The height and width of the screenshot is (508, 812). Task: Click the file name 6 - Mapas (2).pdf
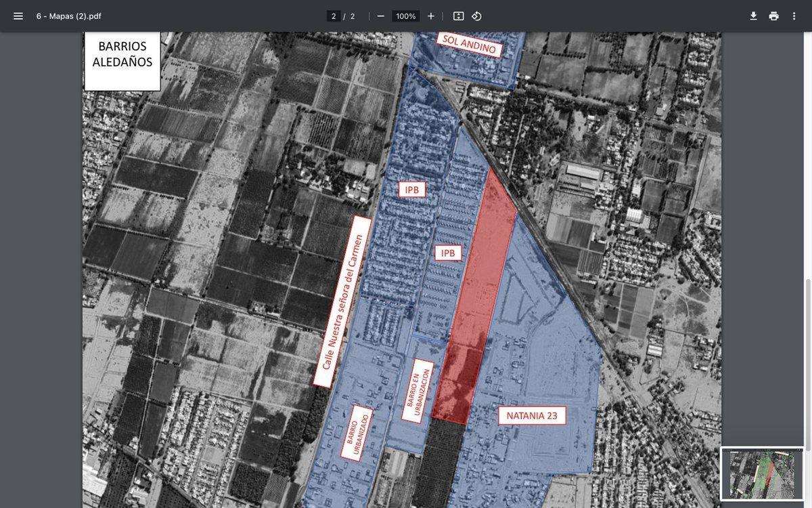coord(69,16)
